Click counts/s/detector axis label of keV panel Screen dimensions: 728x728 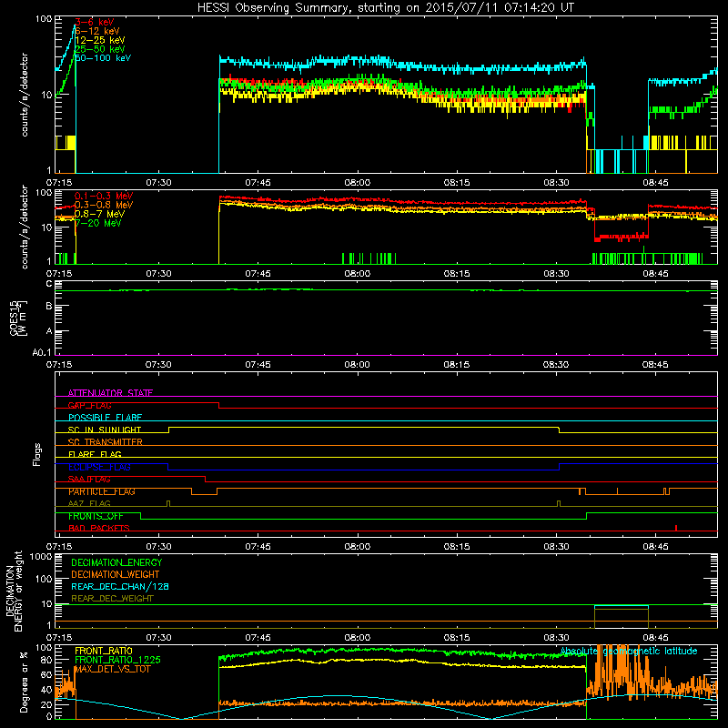(25, 95)
